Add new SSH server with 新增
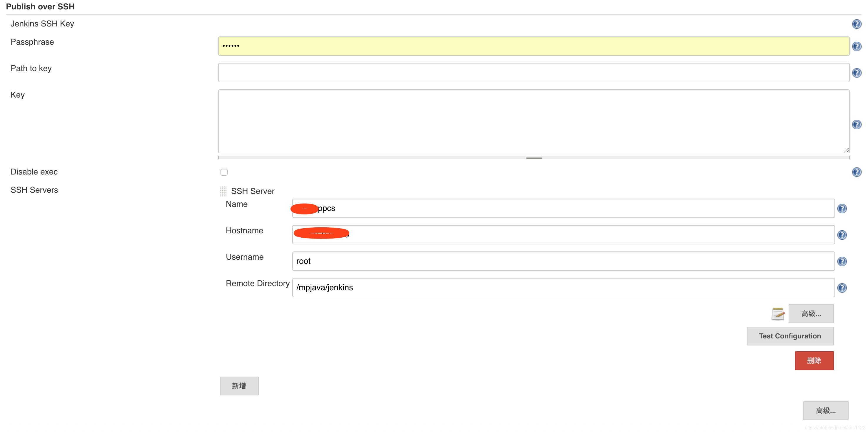This screenshot has height=433, width=868. tap(239, 386)
